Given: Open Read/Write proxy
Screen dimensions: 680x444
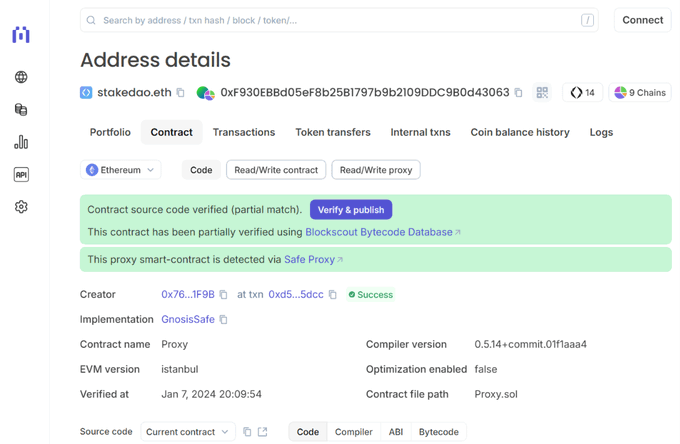Looking at the screenshot, I should pyautogui.click(x=376, y=170).
